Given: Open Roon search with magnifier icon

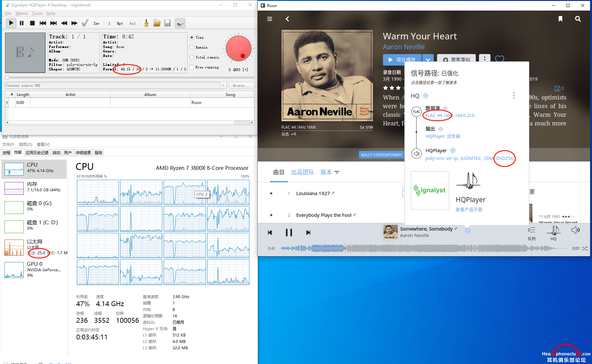Looking at the screenshot, I should (x=578, y=19).
